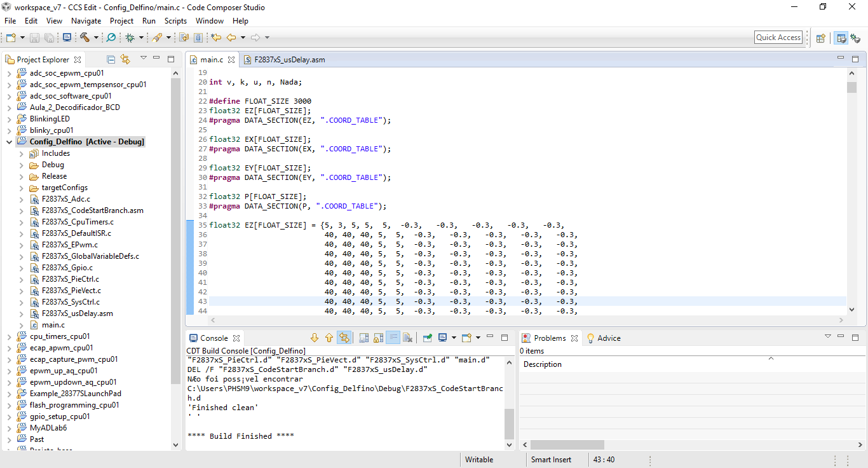Collapse the Config_Delfino project node

9,142
